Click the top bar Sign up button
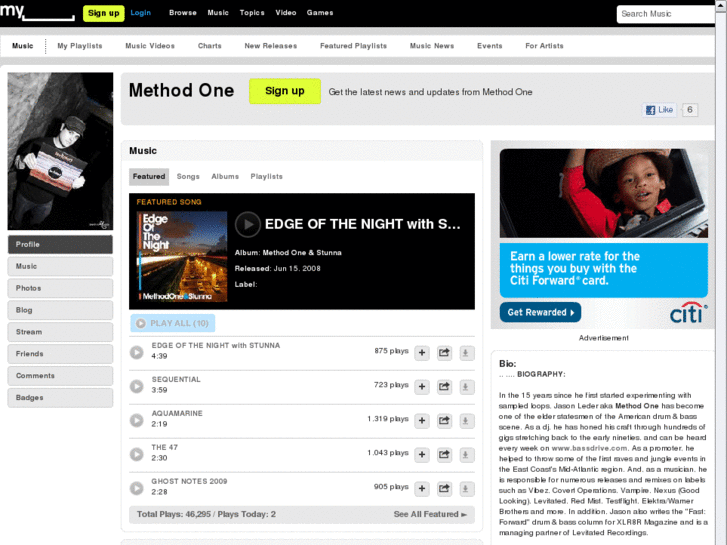Screen dimensions: 727x545 pyautogui.click(x=103, y=13)
